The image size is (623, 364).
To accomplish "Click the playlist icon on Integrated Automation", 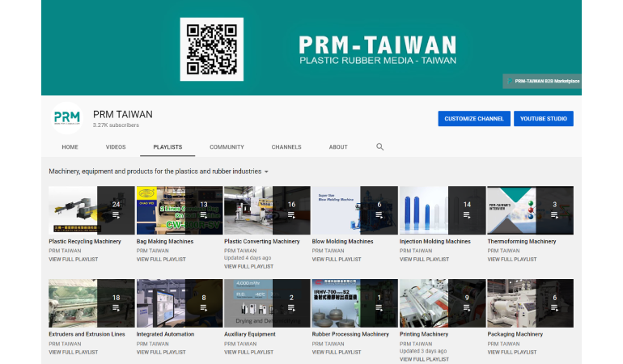I will click(x=203, y=308).
